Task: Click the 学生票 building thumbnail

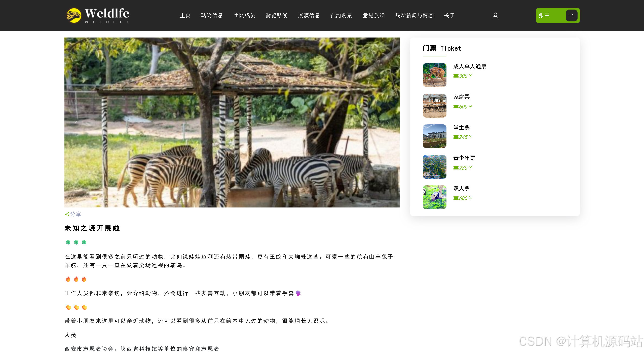Action: 434,136
